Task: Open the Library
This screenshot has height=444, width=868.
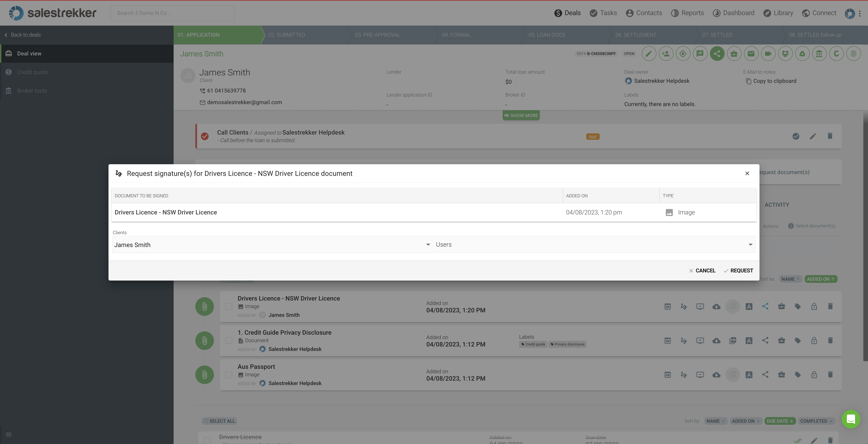Action: (778, 13)
